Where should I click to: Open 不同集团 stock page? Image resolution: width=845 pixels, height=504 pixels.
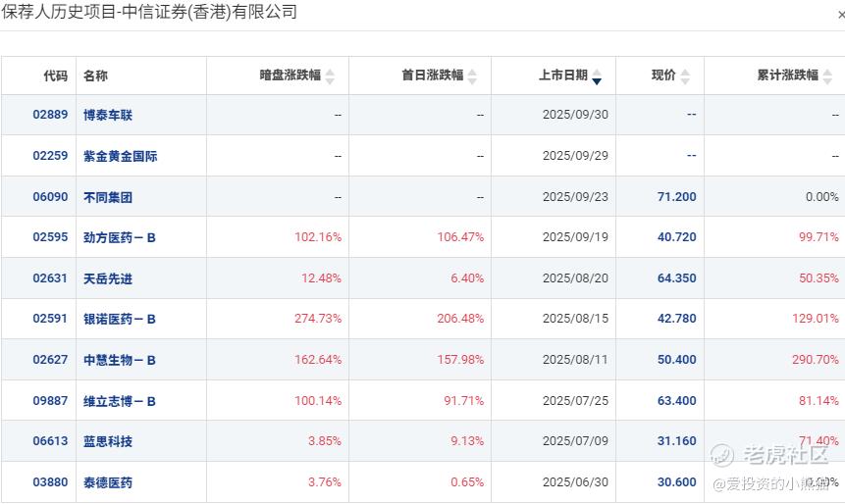coord(108,198)
